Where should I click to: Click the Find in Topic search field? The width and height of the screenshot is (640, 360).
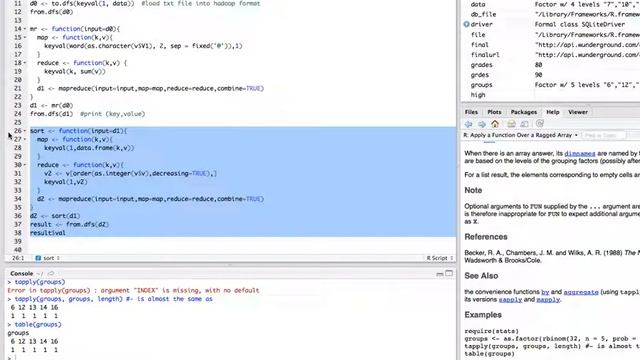pos(604,135)
